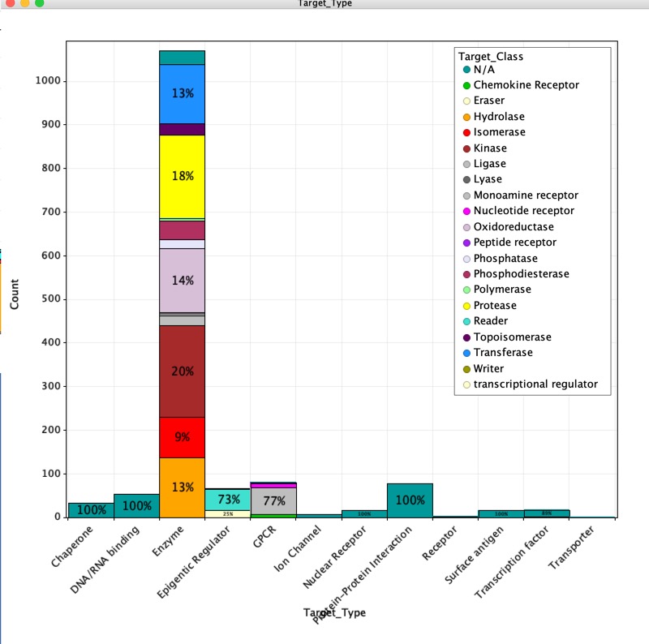
Task: Click the GPCR x-axis label
Action: 264,537
